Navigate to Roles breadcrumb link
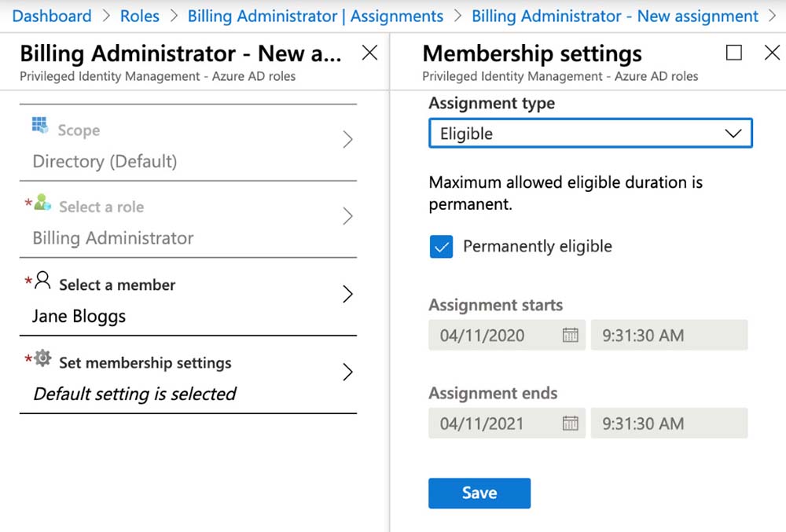This screenshot has width=786, height=532. coord(139,16)
